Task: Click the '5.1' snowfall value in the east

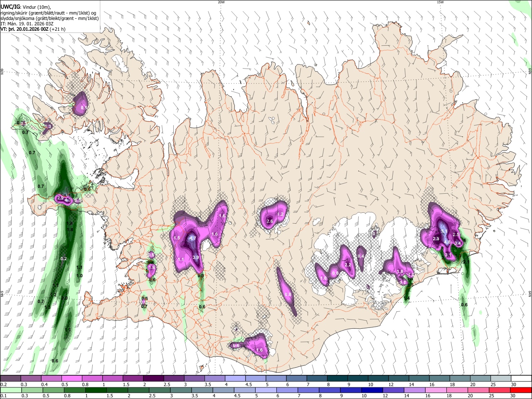Action: click(444, 231)
